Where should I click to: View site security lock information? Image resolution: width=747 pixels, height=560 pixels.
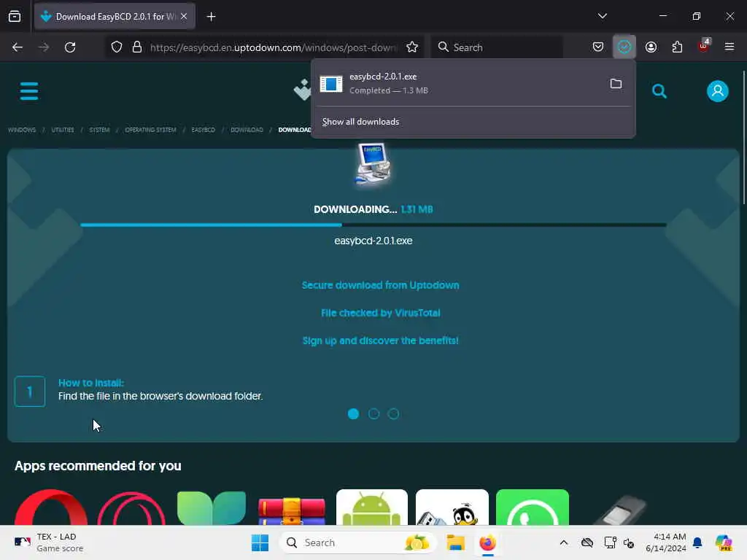click(137, 47)
